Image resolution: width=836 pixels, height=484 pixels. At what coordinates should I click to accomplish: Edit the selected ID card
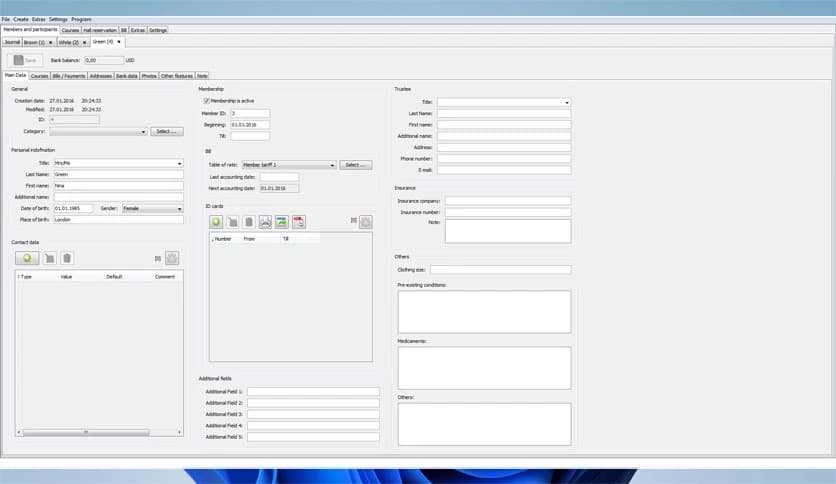coord(232,222)
